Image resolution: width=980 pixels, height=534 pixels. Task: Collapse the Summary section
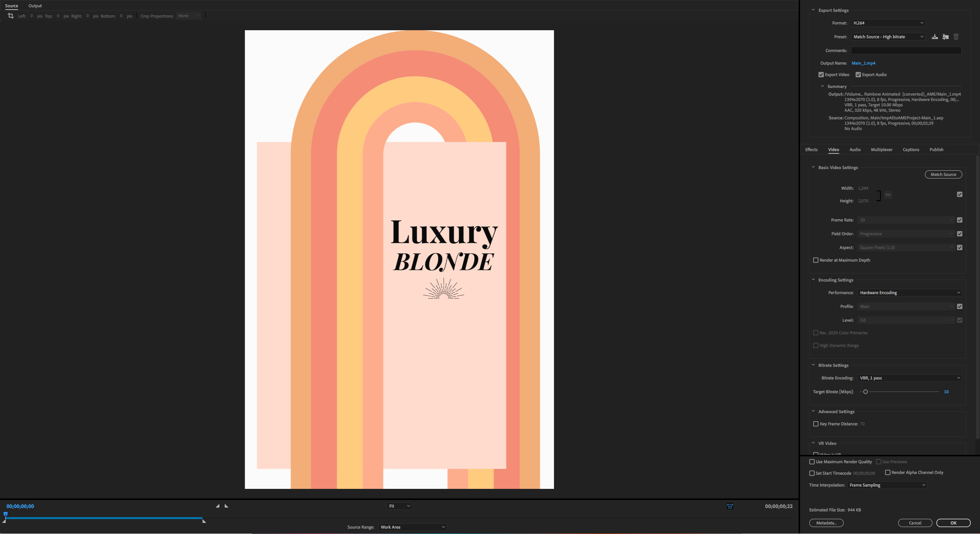[x=822, y=86]
